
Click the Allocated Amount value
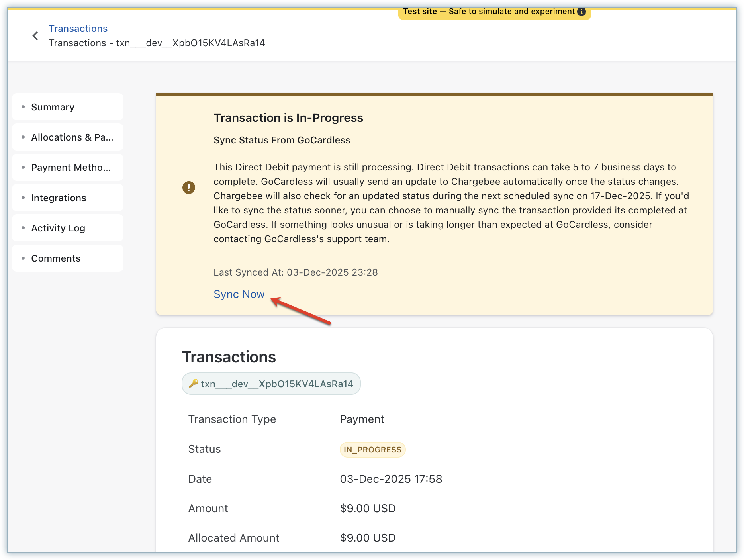tap(368, 538)
